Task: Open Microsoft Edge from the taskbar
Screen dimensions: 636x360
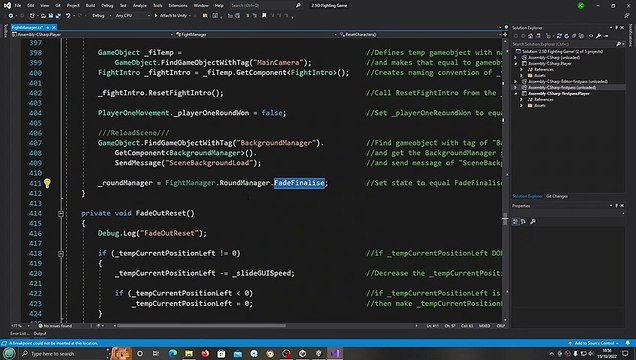Action: point(173,354)
